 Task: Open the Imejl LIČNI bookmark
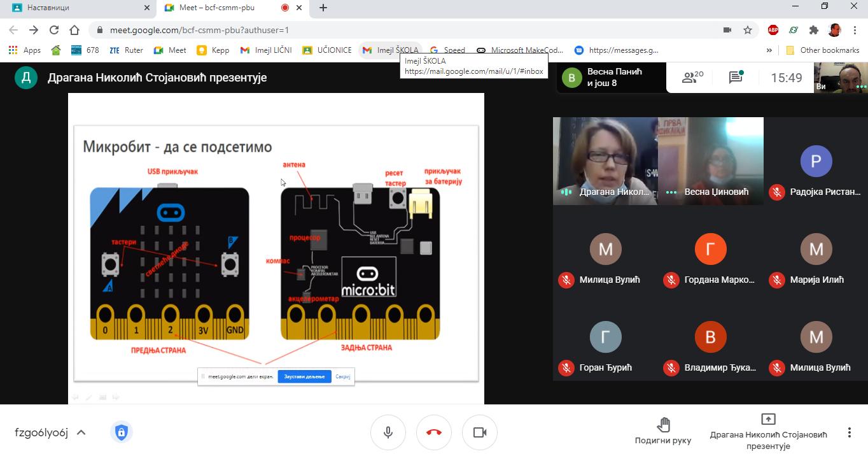266,50
